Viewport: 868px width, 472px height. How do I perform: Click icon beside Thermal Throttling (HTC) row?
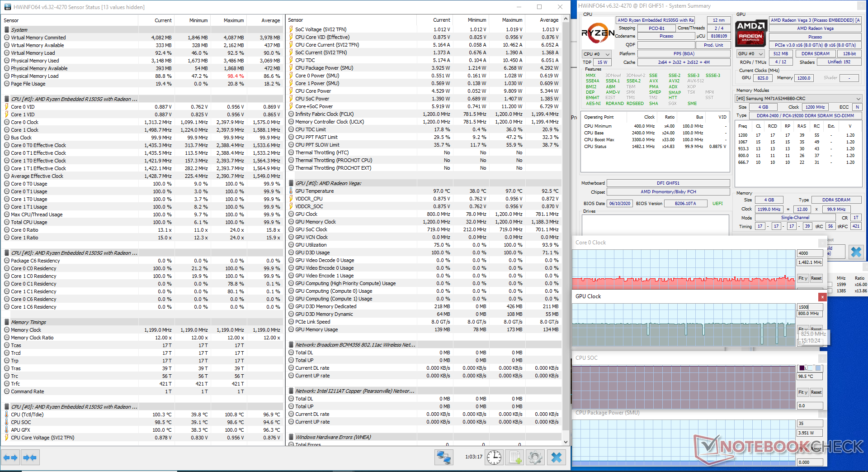coord(291,153)
